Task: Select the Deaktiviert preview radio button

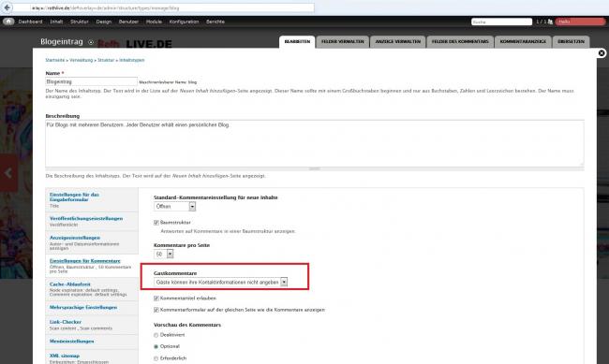Action: coord(156,335)
